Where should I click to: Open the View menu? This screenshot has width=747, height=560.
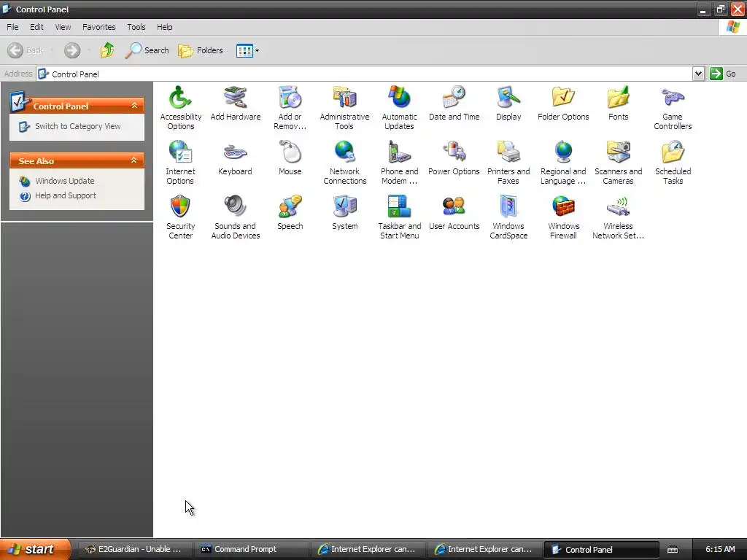tap(63, 27)
